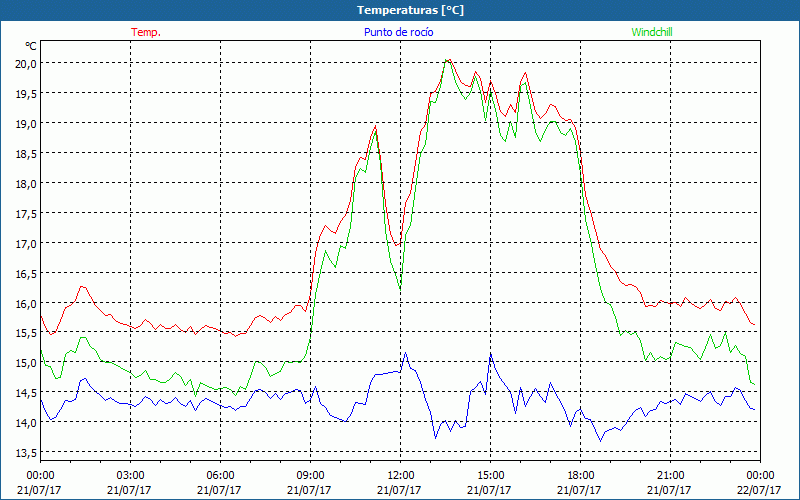Screen dimensions: 800x500
Task: Click the 20,0 y-axis value
Action: 24,63
